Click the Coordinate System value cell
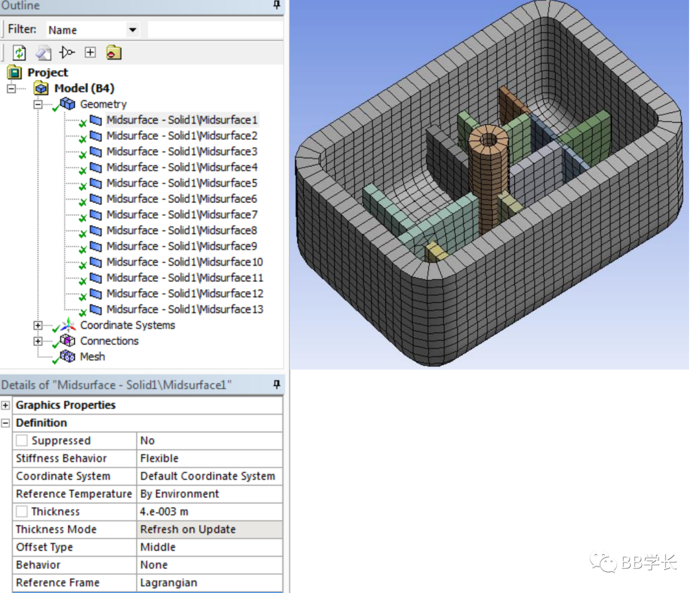Screen dimensions: 700x593 209,476
